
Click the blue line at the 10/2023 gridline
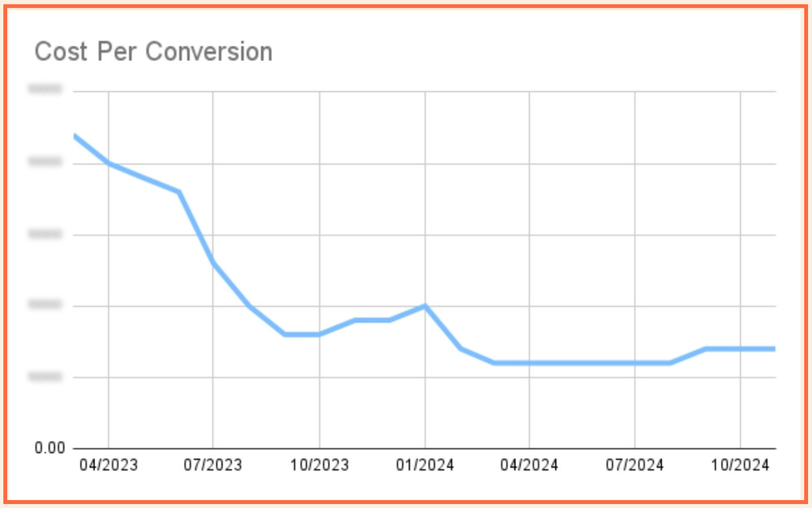click(319, 334)
